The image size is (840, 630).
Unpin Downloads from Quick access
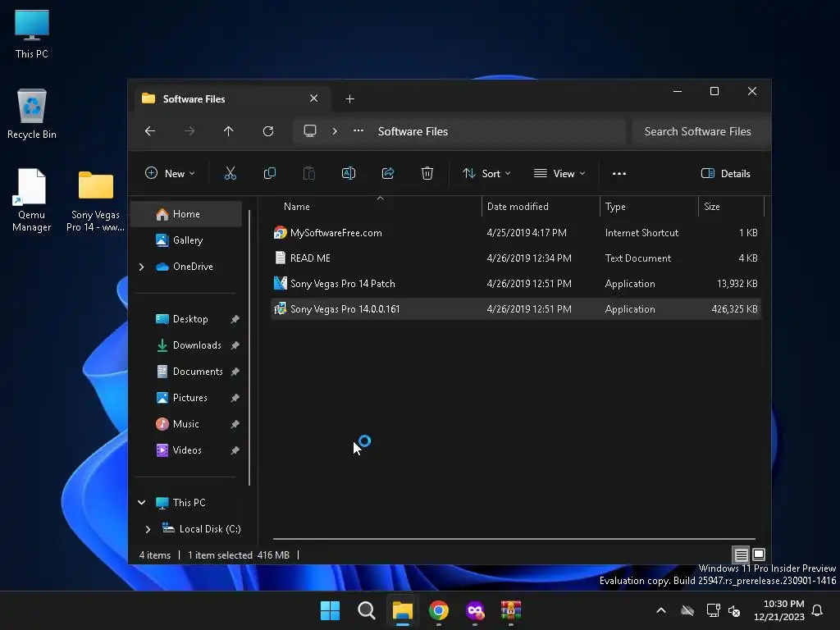235,345
